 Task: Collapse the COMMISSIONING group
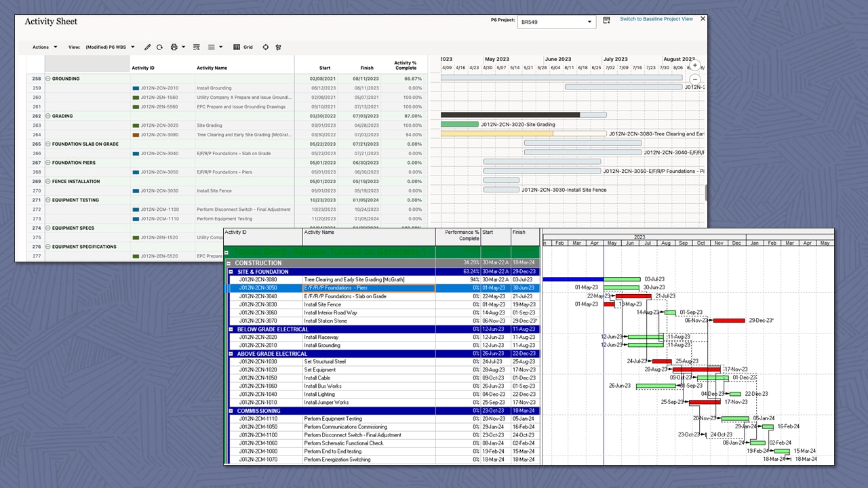pos(231,410)
